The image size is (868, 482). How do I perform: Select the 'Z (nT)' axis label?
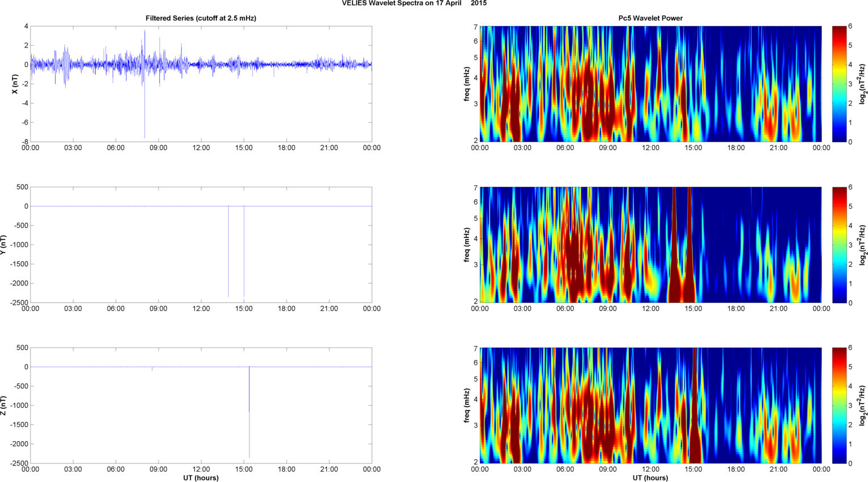[x=3, y=406]
